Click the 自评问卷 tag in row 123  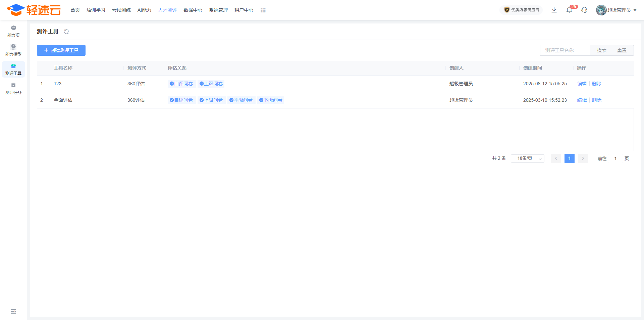pos(181,84)
